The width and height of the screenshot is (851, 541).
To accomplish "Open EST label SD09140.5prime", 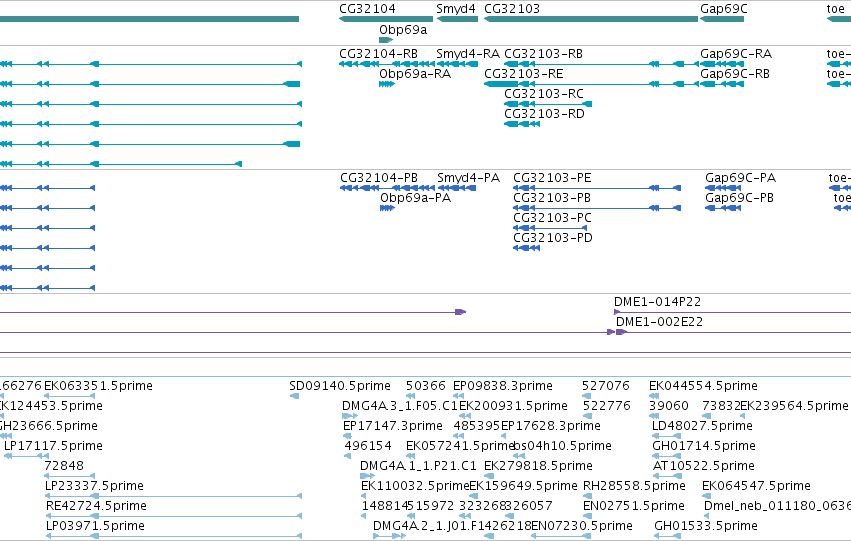I will (340, 386).
